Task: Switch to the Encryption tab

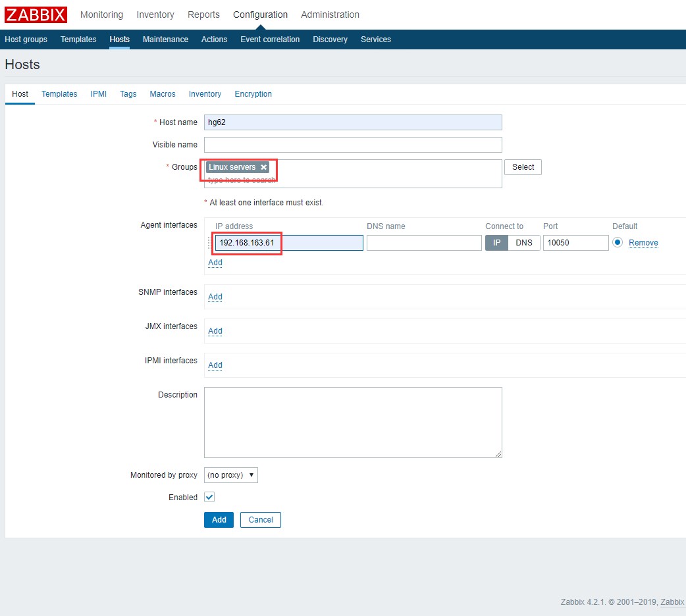Action: point(253,94)
